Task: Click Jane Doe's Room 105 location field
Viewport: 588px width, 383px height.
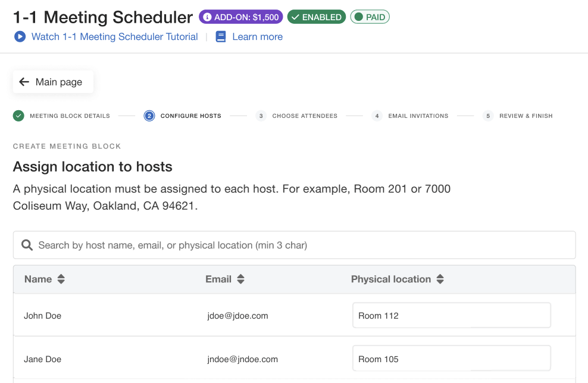Action: point(451,358)
